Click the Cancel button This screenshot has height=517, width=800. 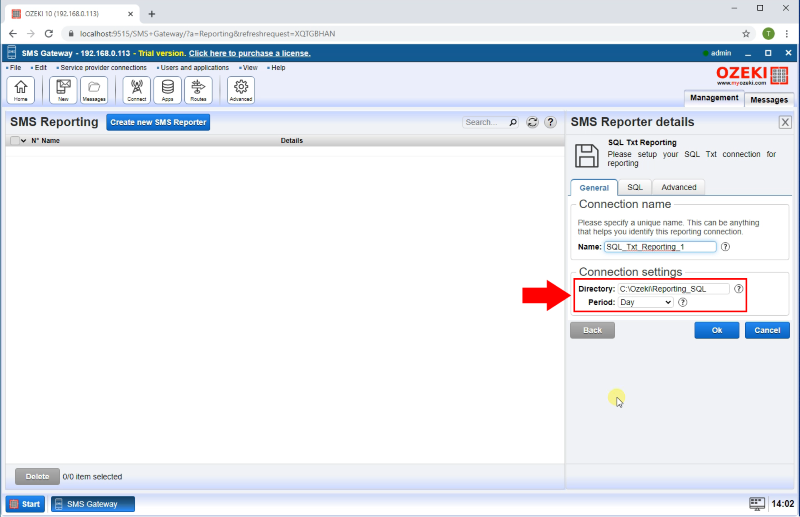point(767,330)
